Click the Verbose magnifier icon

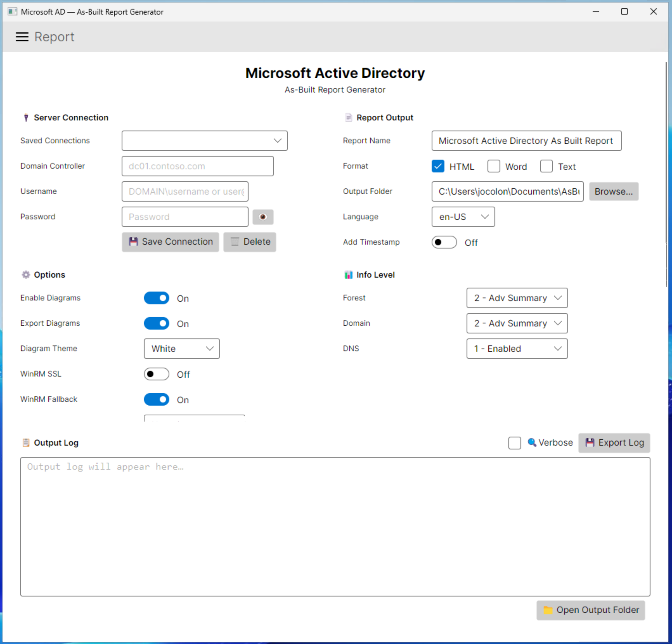(x=532, y=442)
